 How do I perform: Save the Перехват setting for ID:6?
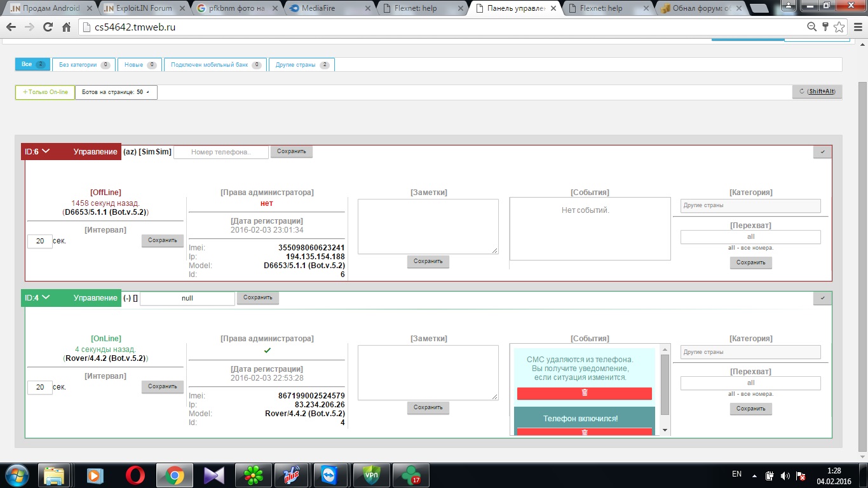(x=751, y=262)
